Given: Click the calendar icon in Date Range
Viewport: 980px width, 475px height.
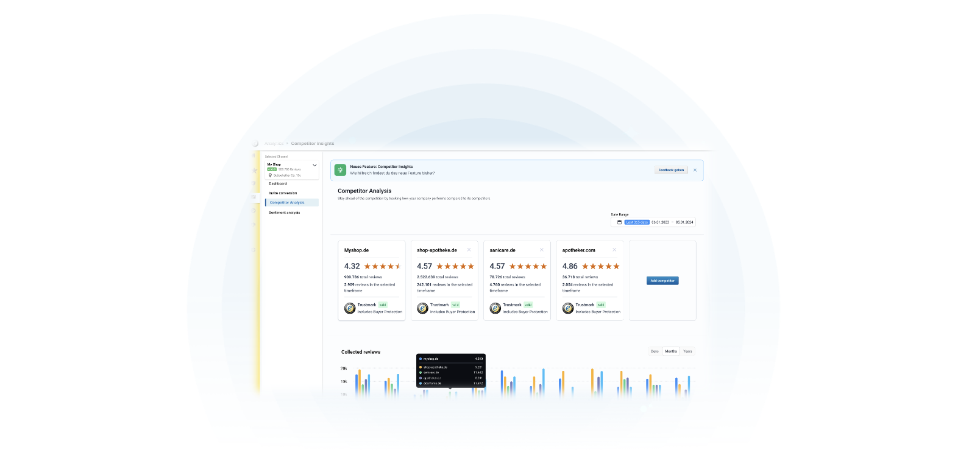Looking at the screenshot, I should 619,222.
